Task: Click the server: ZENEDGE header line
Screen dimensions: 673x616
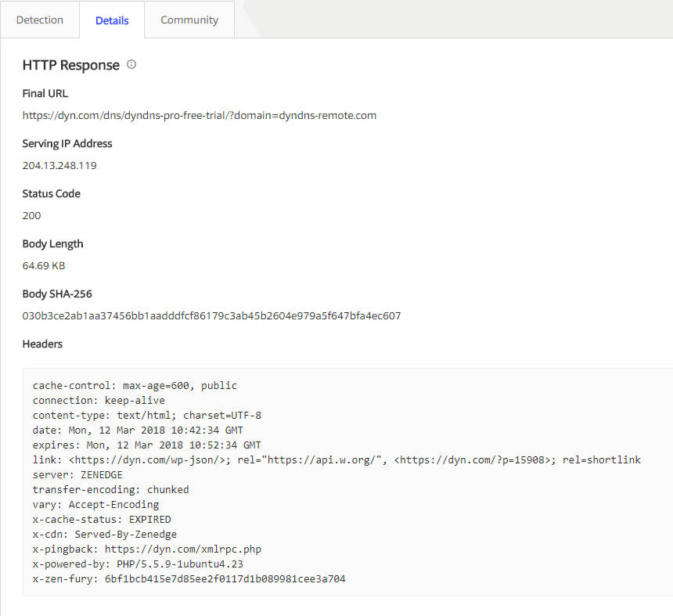Action: point(77,475)
